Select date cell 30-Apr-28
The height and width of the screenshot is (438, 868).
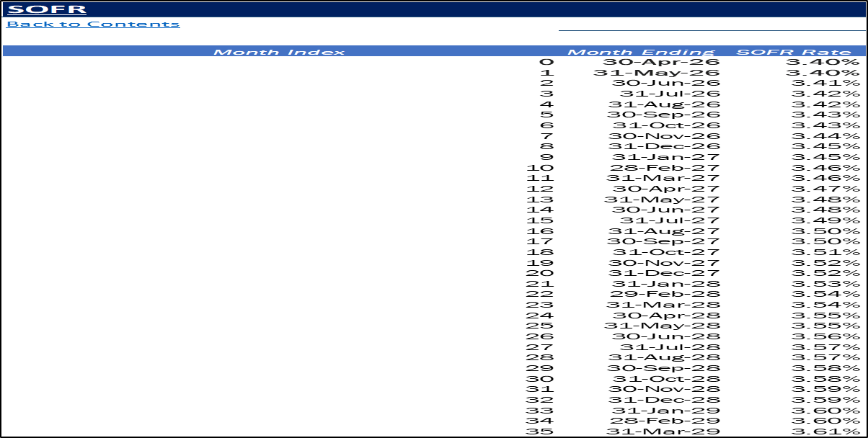coord(667,316)
